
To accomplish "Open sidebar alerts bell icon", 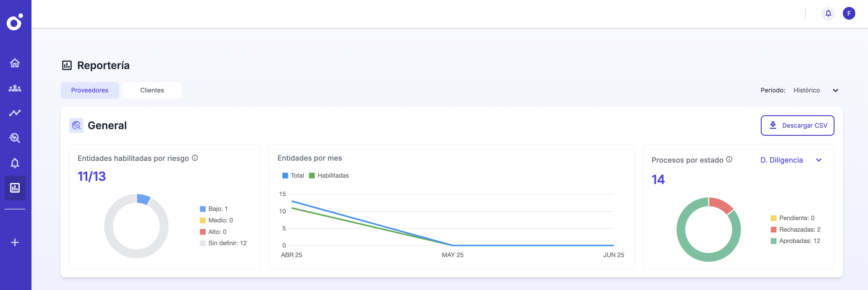I will point(15,163).
